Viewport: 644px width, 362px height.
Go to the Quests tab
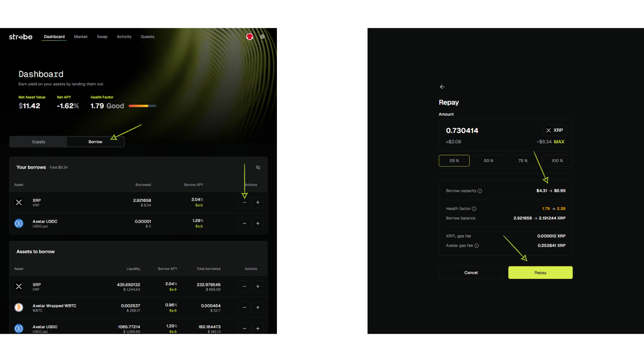pos(147,37)
